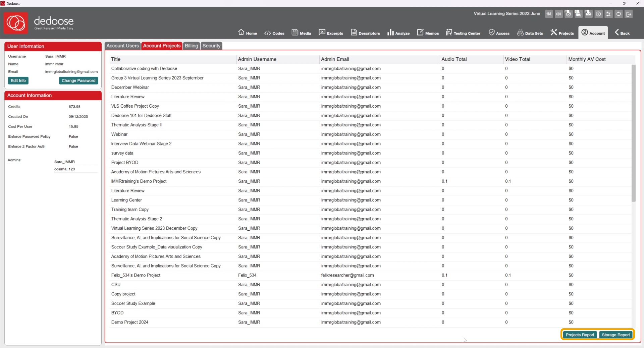Open the Security tab
Screen dimensions: 644x348
click(211, 46)
